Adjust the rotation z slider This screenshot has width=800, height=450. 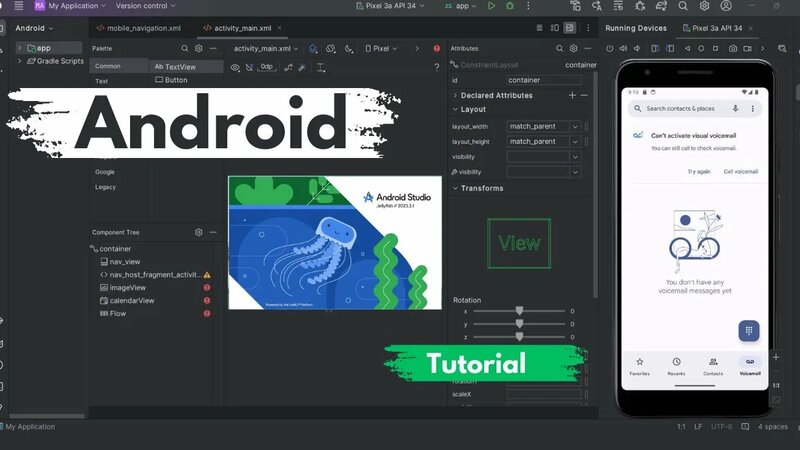point(519,337)
